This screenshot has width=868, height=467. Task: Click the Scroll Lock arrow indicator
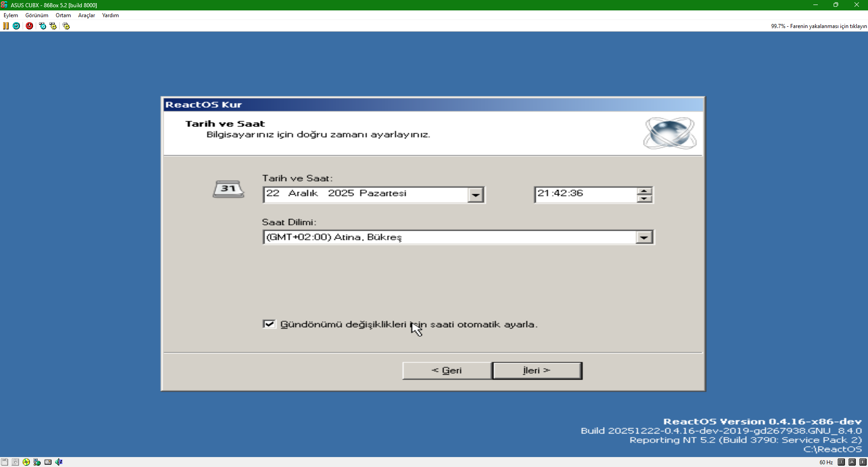coord(863,462)
